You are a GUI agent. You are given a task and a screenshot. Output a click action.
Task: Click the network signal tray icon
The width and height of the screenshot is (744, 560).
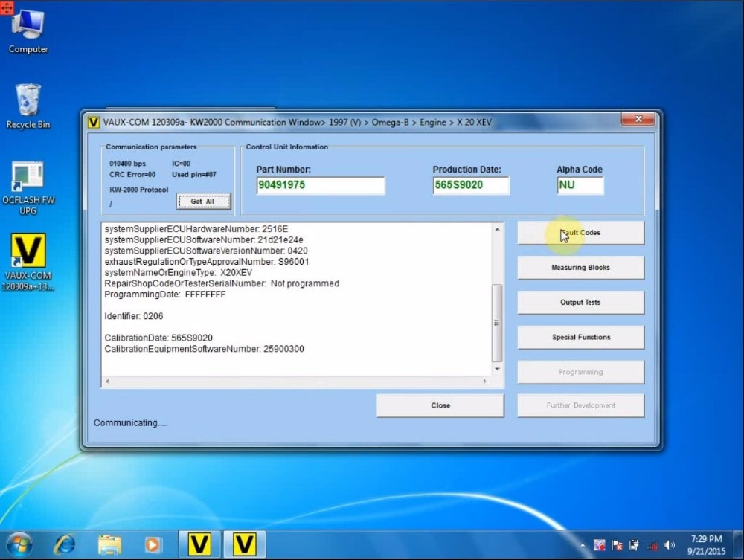[652, 545]
